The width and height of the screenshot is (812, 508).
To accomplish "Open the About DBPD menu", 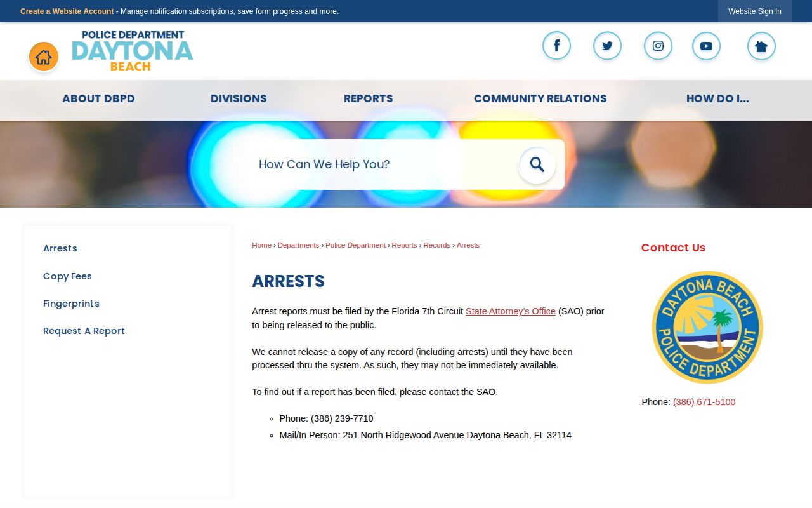I will pos(98,98).
